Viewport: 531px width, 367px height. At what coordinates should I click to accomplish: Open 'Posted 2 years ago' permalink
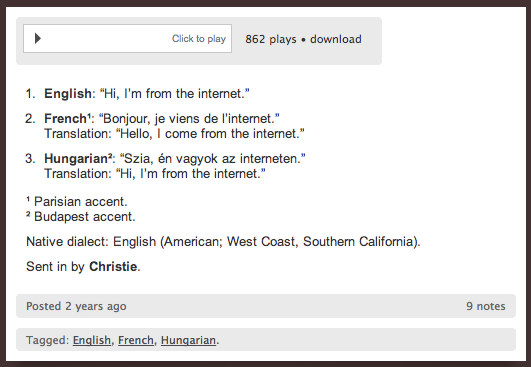tap(76, 306)
